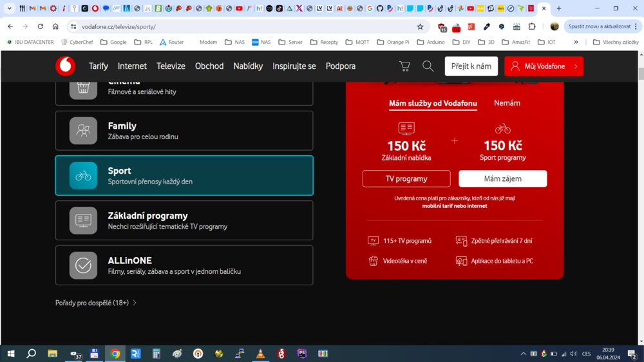Open the Všechny záložky folder
The image size is (644, 362).
[x=616, y=42]
